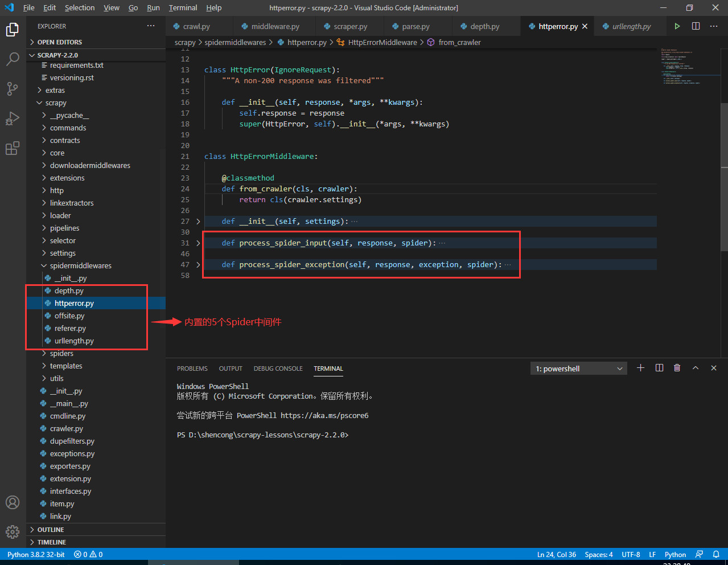This screenshot has width=728, height=565.
Task: Create a new terminal with plus icon
Action: point(640,368)
